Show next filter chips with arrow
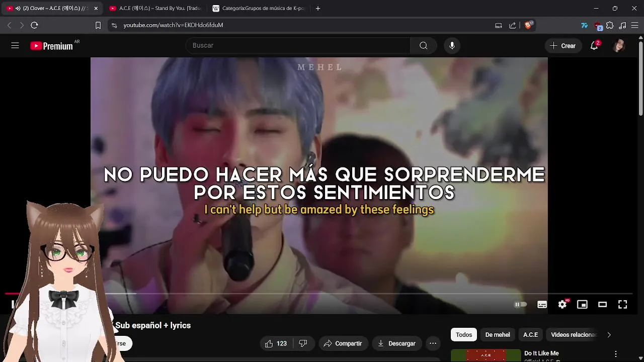 point(609,335)
